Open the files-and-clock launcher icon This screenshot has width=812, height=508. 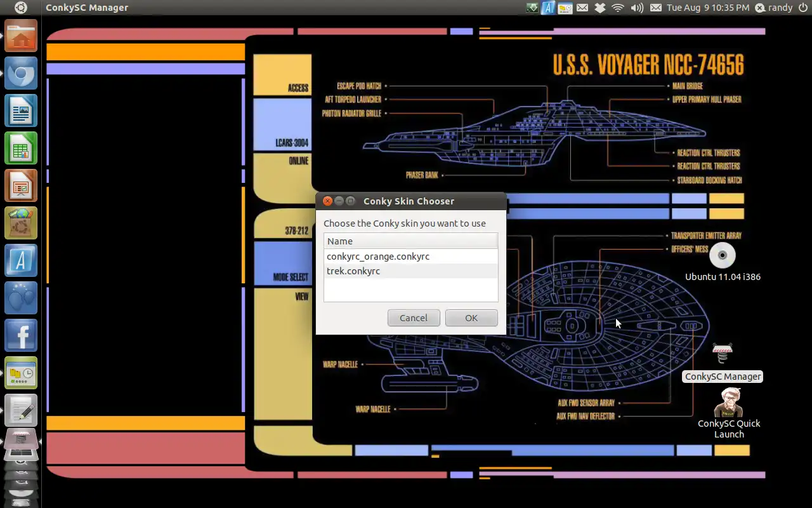coord(21,373)
